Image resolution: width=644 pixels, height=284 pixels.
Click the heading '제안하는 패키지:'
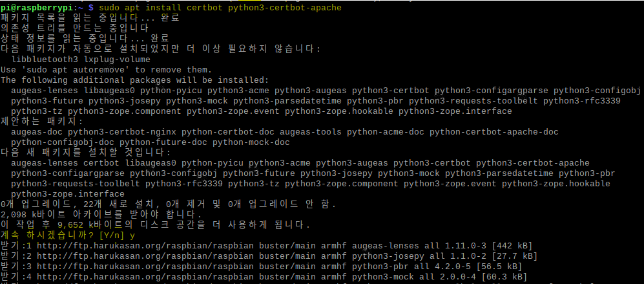tap(41, 122)
